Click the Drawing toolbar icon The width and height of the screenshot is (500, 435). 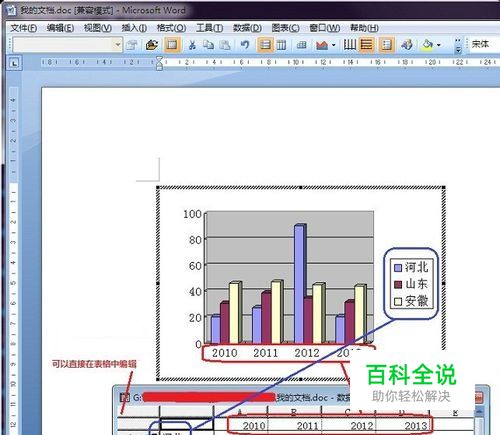point(407,44)
